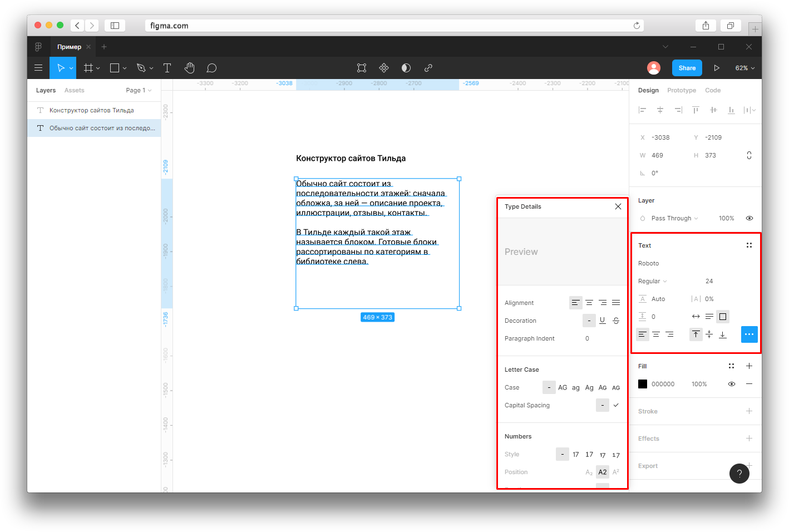
Task: Close the Type Details panel
Action: [618, 206]
